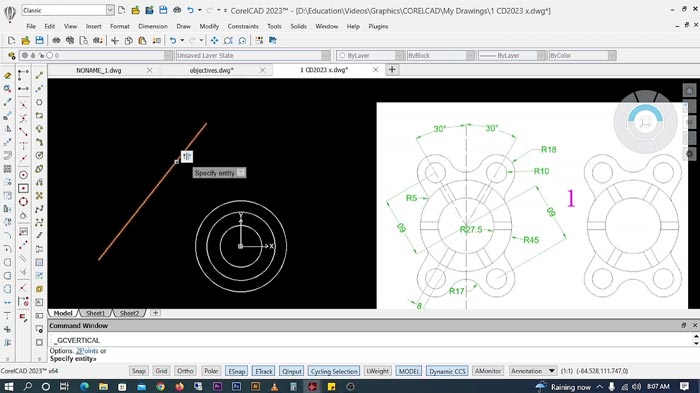Click the Undo arrow in the standard toolbar
This screenshot has width=700, height=393.
[173, 41]
